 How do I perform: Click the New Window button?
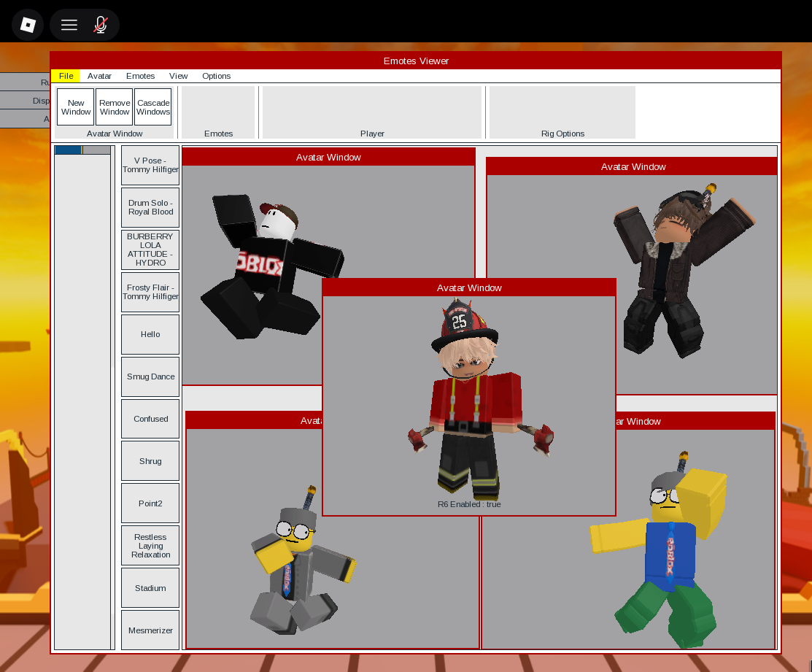(76, 107)
